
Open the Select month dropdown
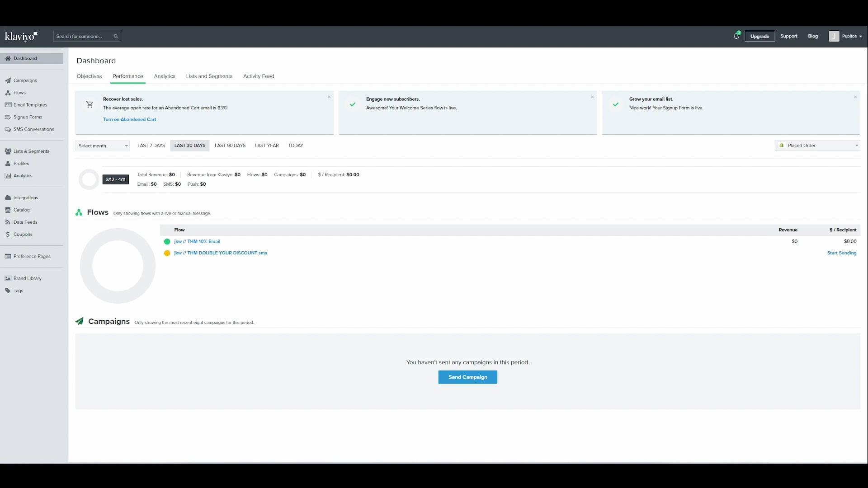point(103,145)
